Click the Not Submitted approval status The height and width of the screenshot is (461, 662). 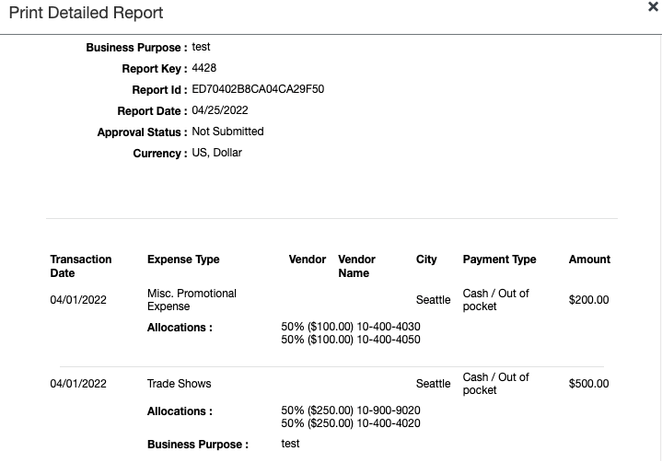228,131
